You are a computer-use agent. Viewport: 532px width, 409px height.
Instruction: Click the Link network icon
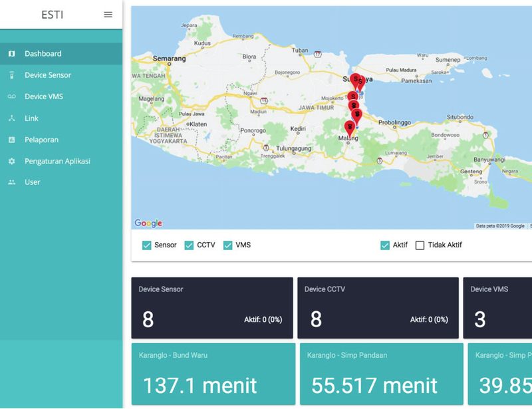tap(12, 118)
